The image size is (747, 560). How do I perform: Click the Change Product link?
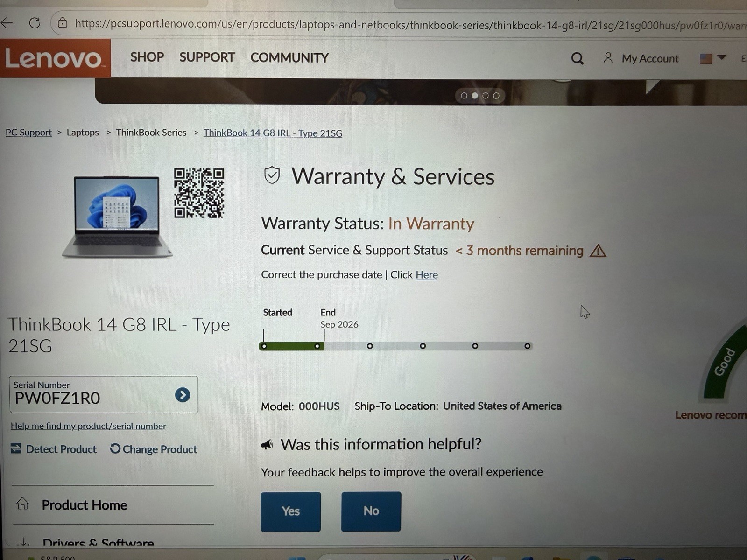[x=160, y=449]
